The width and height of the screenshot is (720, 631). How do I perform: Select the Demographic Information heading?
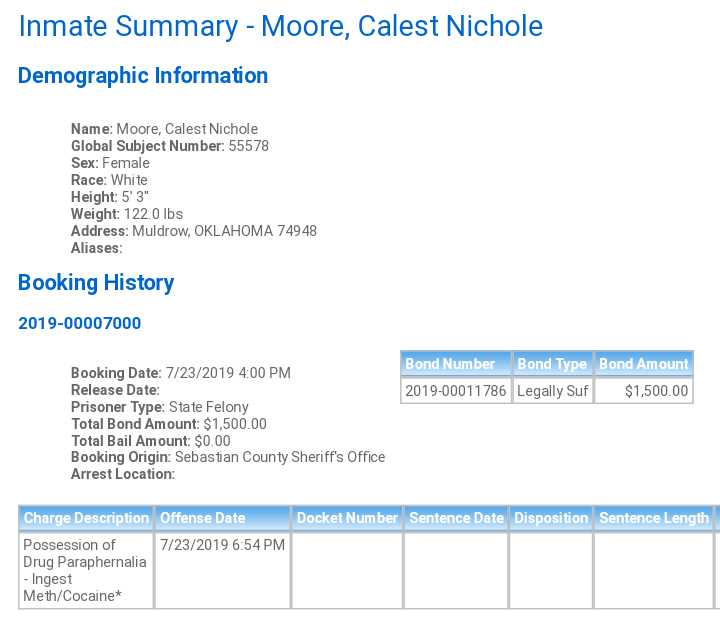143,76
